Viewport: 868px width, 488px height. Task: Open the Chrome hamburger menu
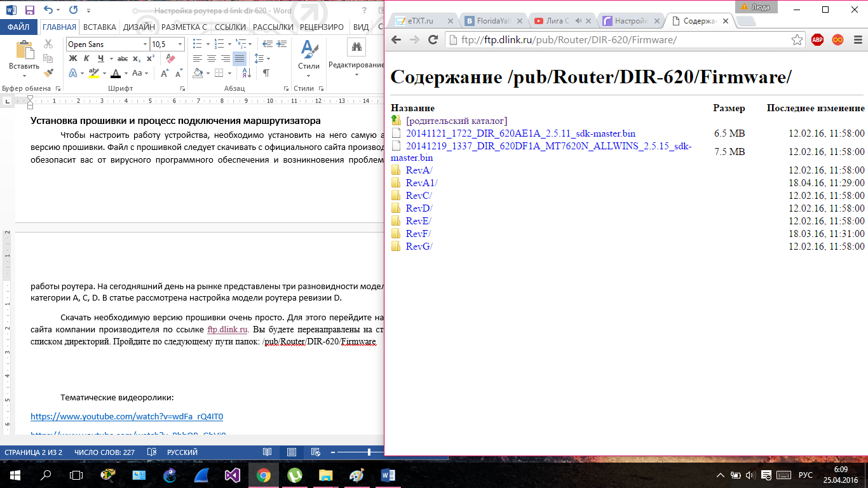tap(857, 39)
